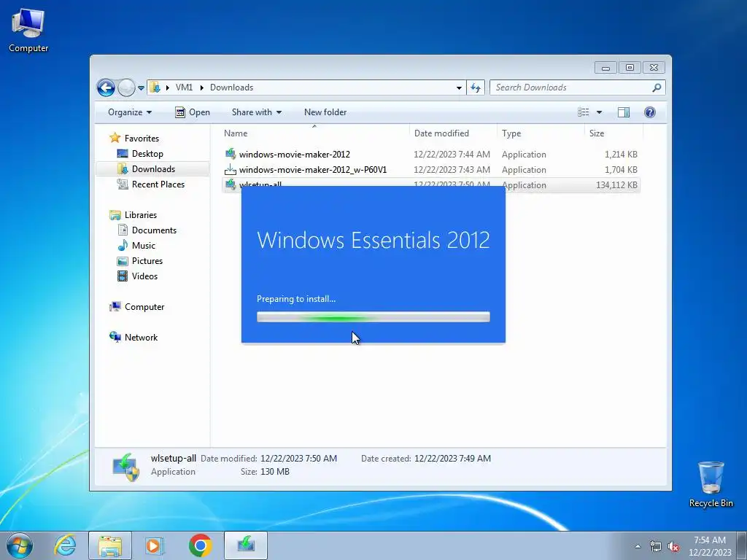Select Libraries in navigation pane
The width and height of the screenshot is (747, 560).
[x=141, y=215]
